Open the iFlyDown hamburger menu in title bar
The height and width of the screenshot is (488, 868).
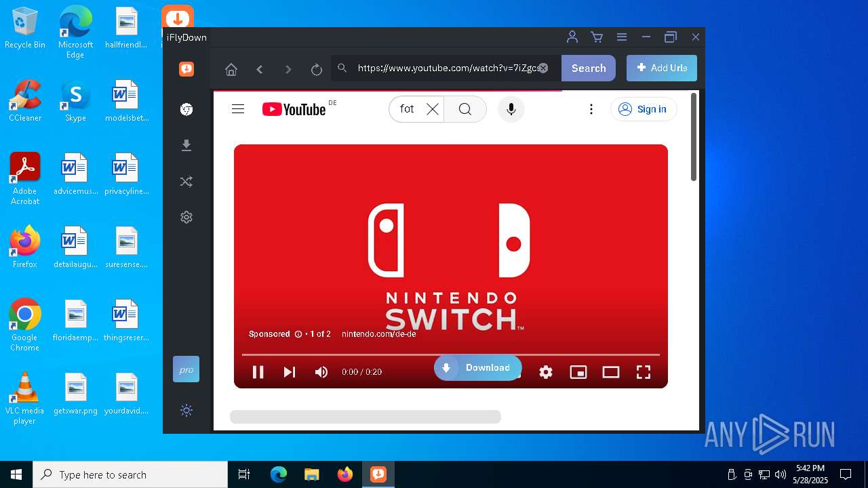(621, 37)
